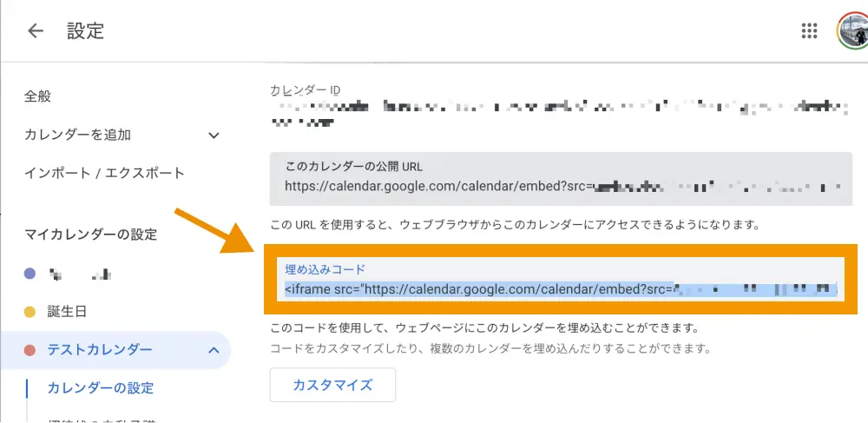Click the 設定 page title

click(85, 31)
